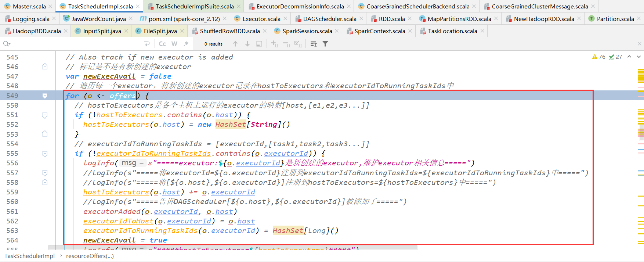Click executorIdToHost on line 562

pos(118,221)
